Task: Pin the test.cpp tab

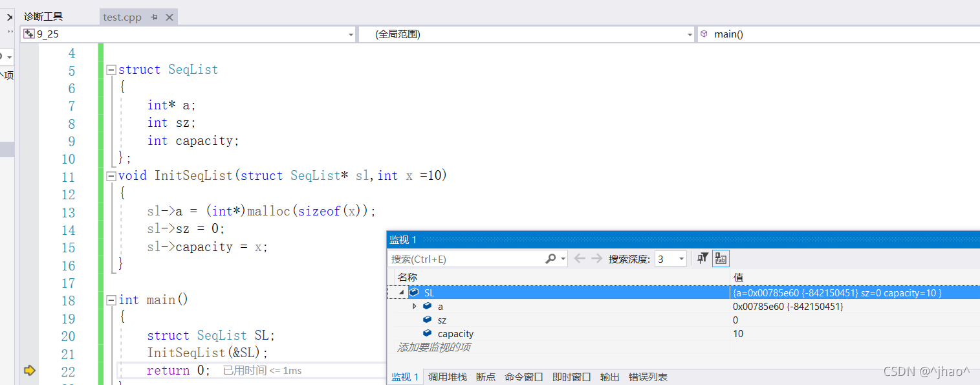Action: click(x=154, y=17)
